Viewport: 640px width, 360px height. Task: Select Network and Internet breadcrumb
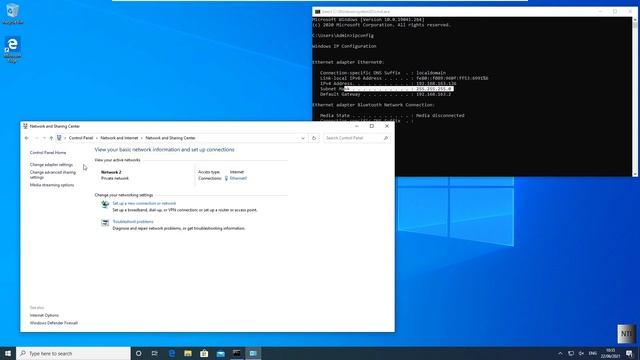(x=119, y=138)
